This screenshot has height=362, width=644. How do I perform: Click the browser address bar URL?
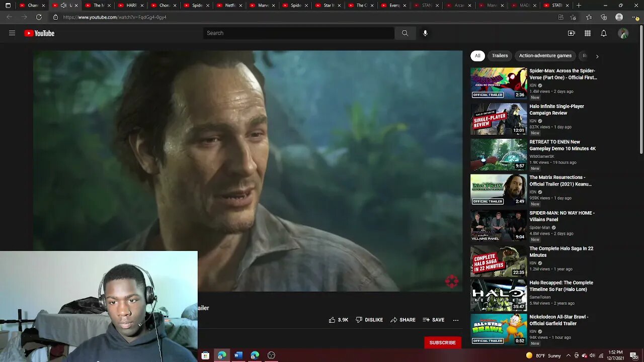[x=115, y=17]
